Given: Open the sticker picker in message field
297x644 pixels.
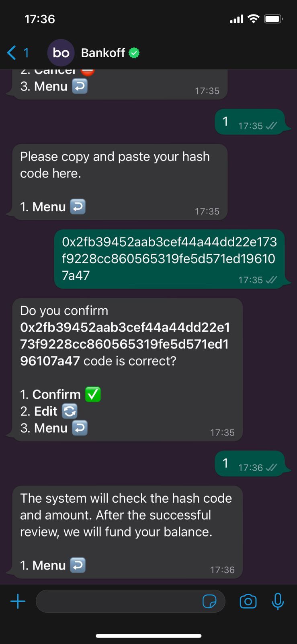Looking at the screenshot, I should click(209, 602).
